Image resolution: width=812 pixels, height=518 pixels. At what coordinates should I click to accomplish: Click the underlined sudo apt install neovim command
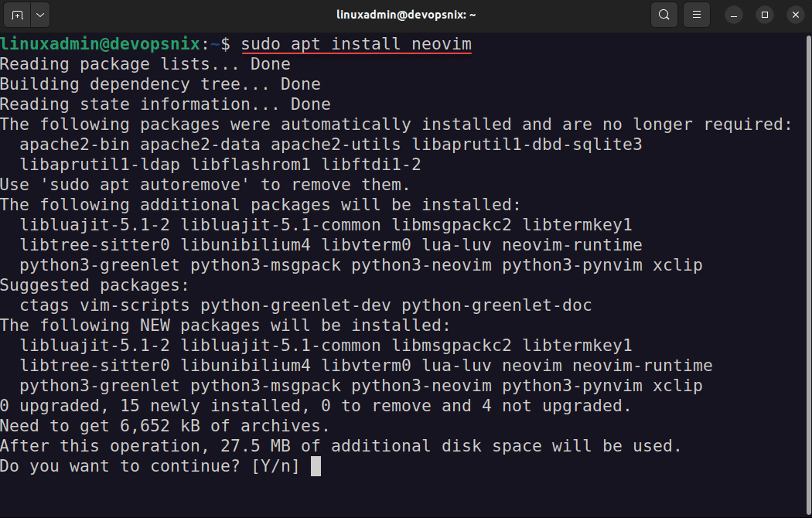357,44
